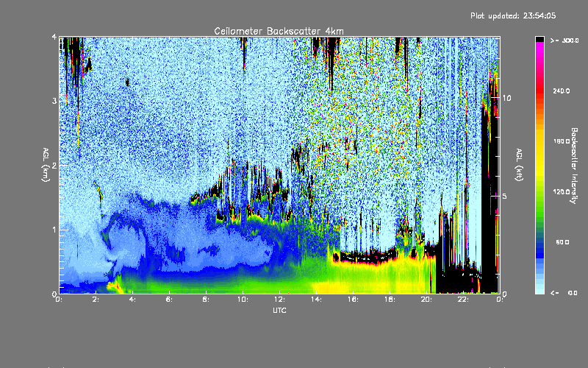This screenshot has width=588, height=368.
Task: Click the "12:" UTC time tick label
Action: [x=279, y=300]
